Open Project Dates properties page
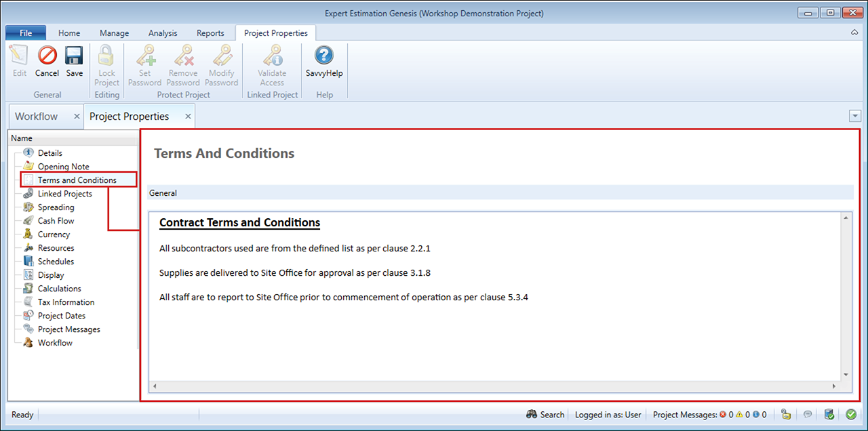This screenshot has height=431, width=868. tap(61, 316)
